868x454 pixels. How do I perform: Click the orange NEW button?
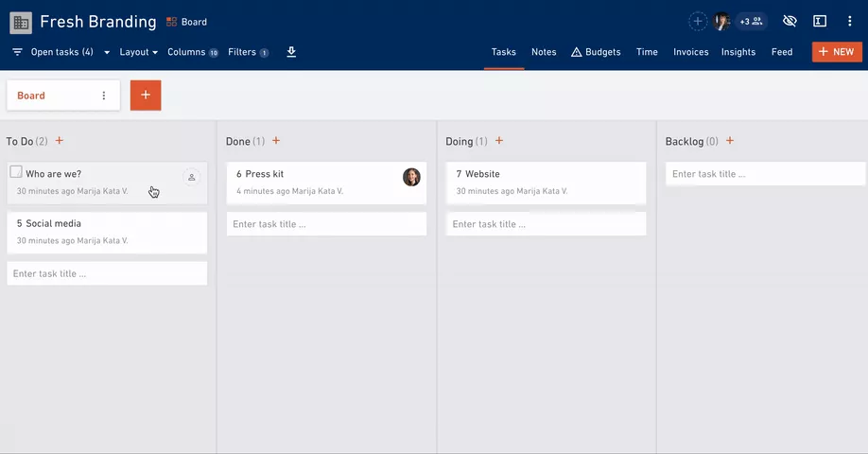pyautogui.click(x=837, y=51)
